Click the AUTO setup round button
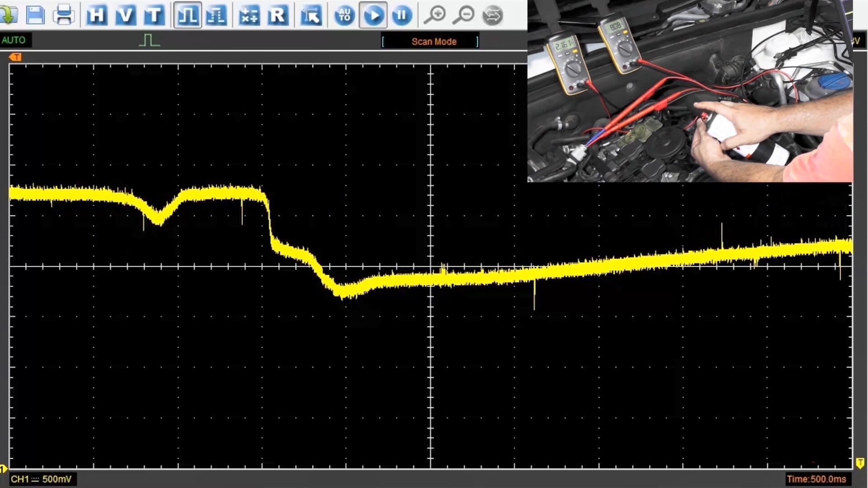868x488 pixels. coord(344,15)
